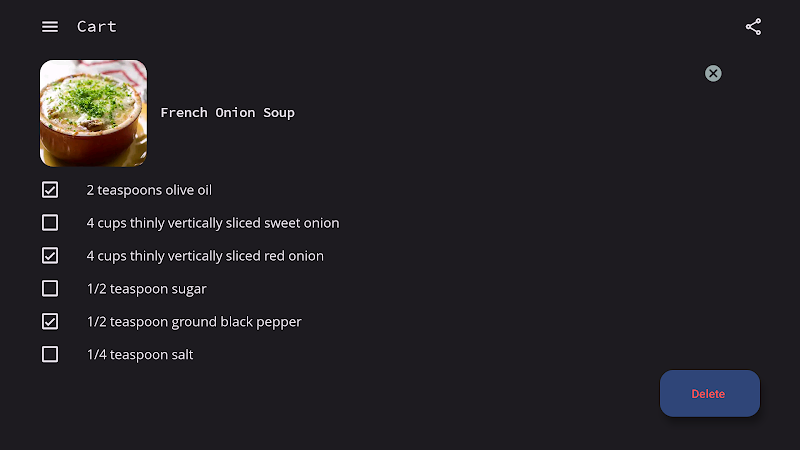The width and height of the screenshot is (800, 450).
Task: Tick the 1/2 teaspoon sugar checkbox
Action: 50,288
